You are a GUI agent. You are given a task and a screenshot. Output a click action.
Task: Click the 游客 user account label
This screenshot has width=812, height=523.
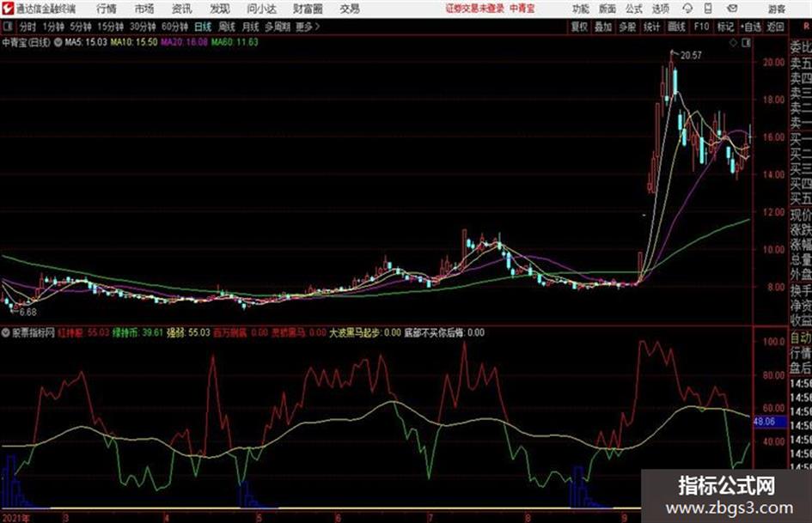pyautogui.click(x=776, y=9)
